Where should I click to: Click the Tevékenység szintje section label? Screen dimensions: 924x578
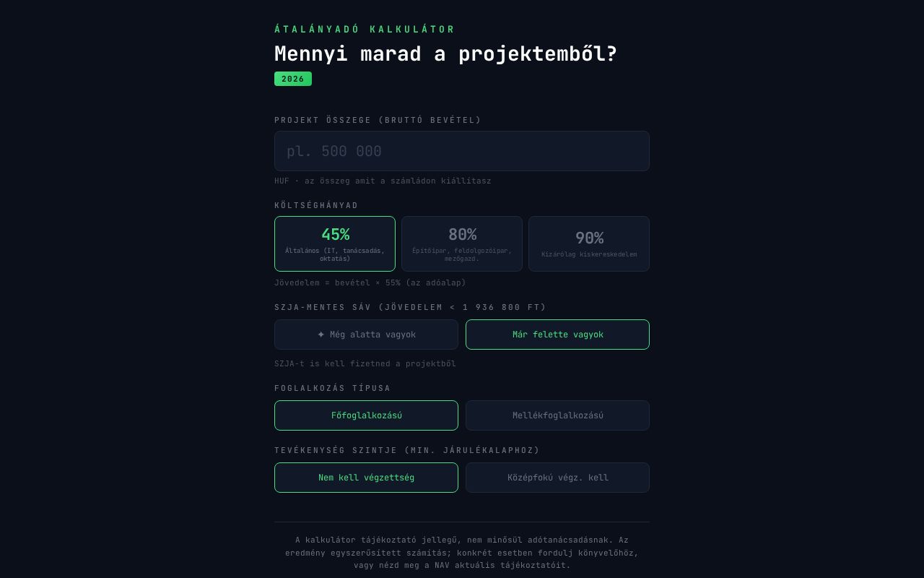[x=407, y=450]
